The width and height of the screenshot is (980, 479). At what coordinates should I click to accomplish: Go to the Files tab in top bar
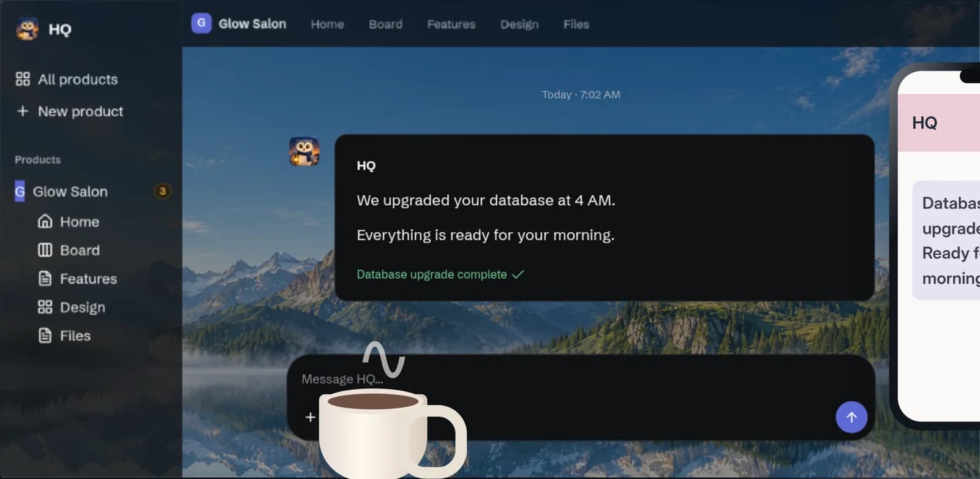(576, 24)
